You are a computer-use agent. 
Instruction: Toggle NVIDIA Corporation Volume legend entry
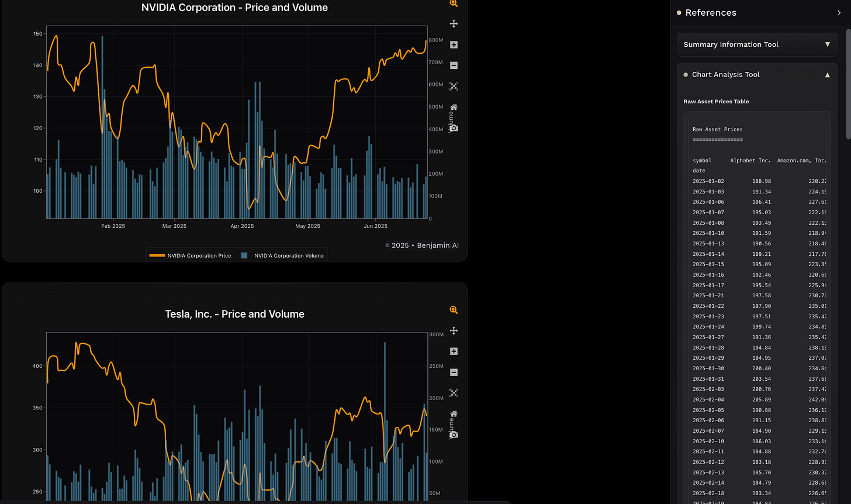point(282,256)
